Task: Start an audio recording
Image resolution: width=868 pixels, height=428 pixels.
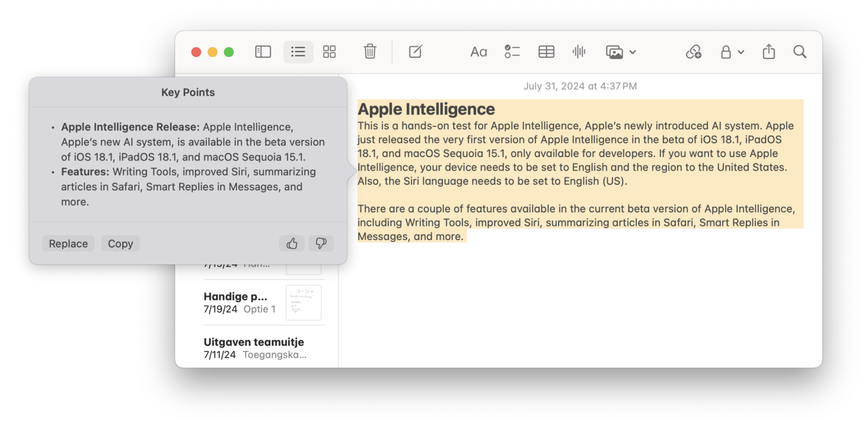Action: (579, 51)
